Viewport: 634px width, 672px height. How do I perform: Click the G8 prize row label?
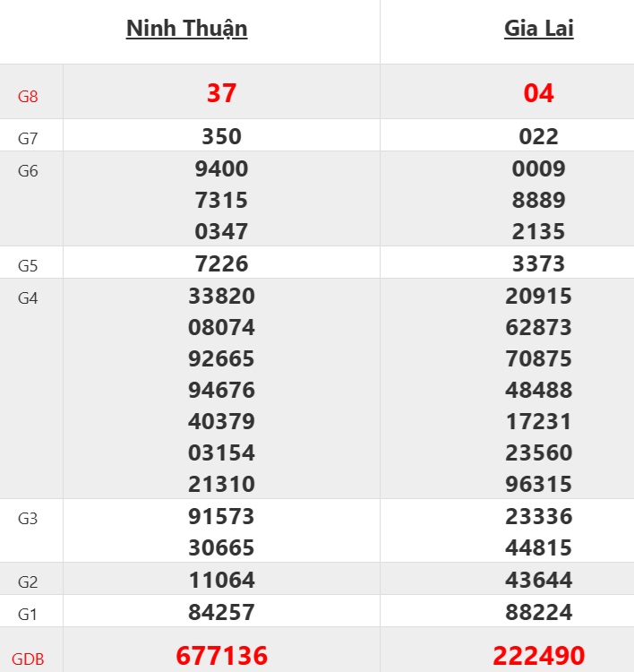(28, 97)
